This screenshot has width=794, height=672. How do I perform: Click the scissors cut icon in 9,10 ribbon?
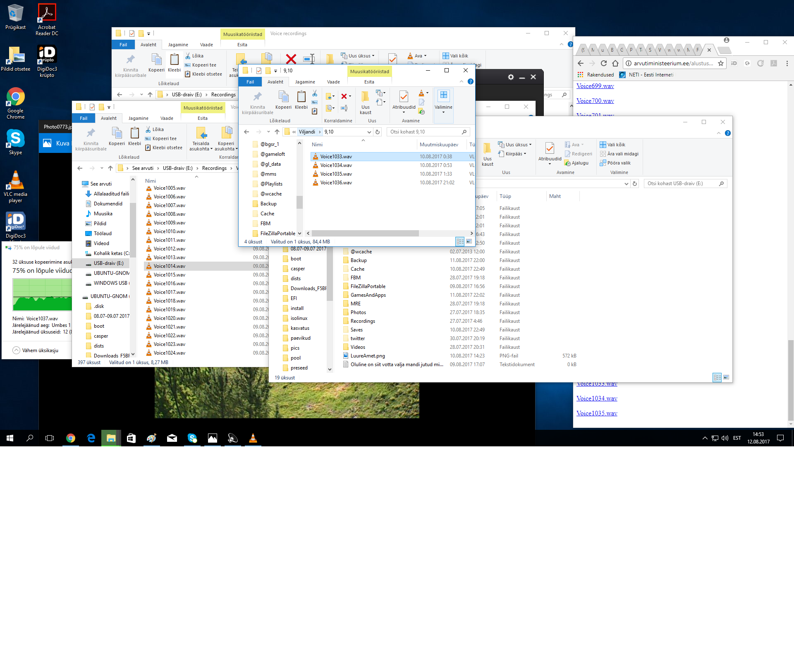(315, 93)
